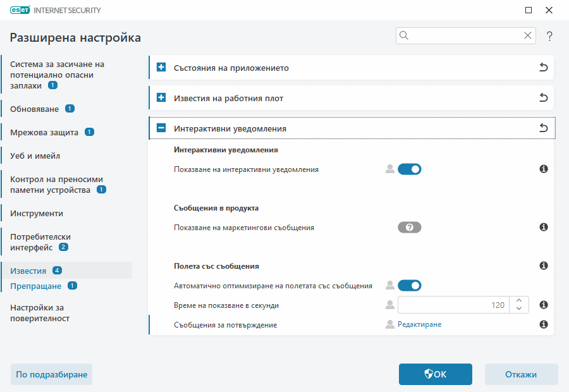Show info for Време на показване setting
The width and height of the screenshot is (569, 392).
(543, 305)
